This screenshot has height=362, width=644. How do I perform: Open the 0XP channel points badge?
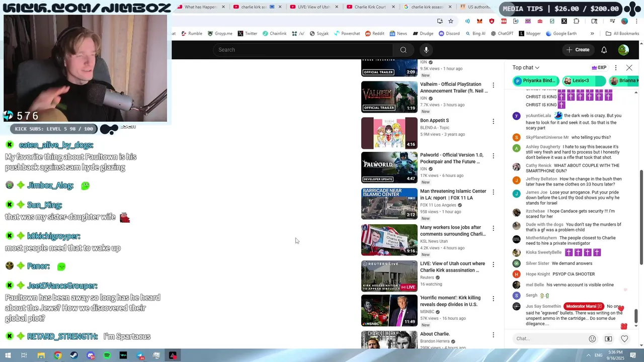[599, 67]
